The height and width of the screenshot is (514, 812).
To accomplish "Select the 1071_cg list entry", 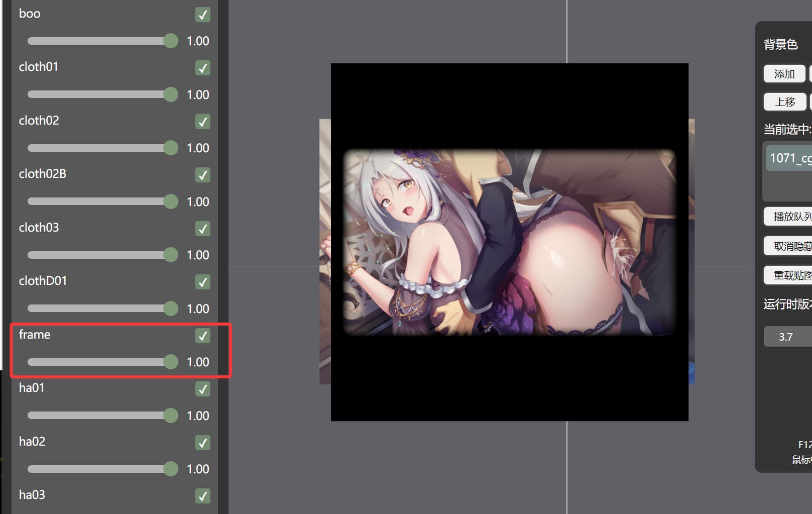I will pyautogui.click(x=789, y=158).
